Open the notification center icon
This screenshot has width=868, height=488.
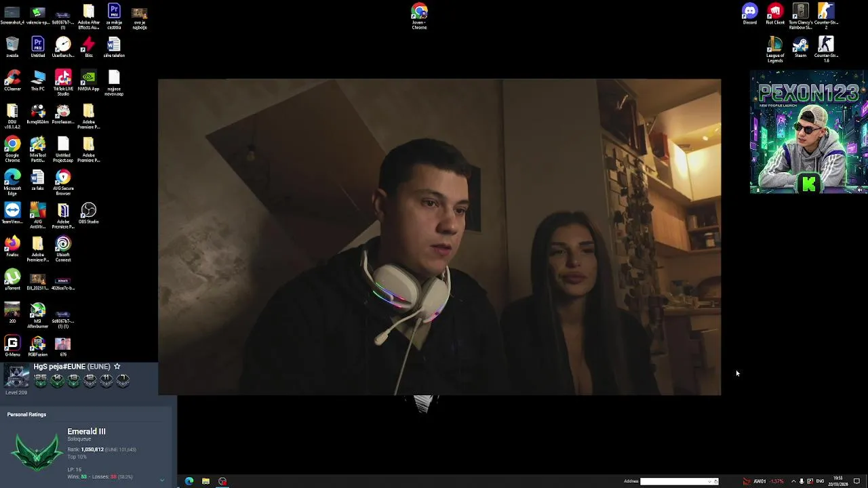tap(857, 481)
